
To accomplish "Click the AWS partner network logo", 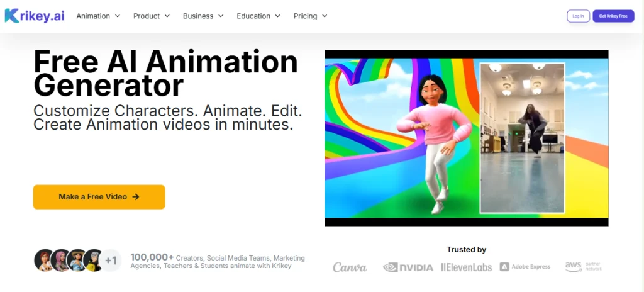I will [583, 266].
